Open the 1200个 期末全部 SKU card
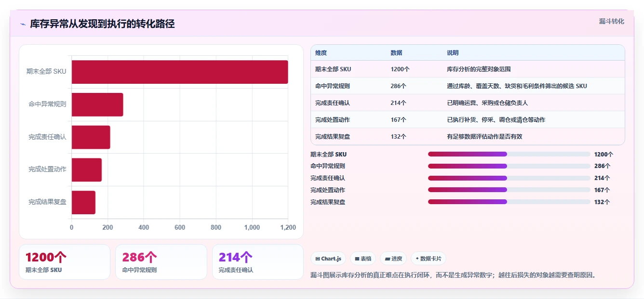 point(65,262)
